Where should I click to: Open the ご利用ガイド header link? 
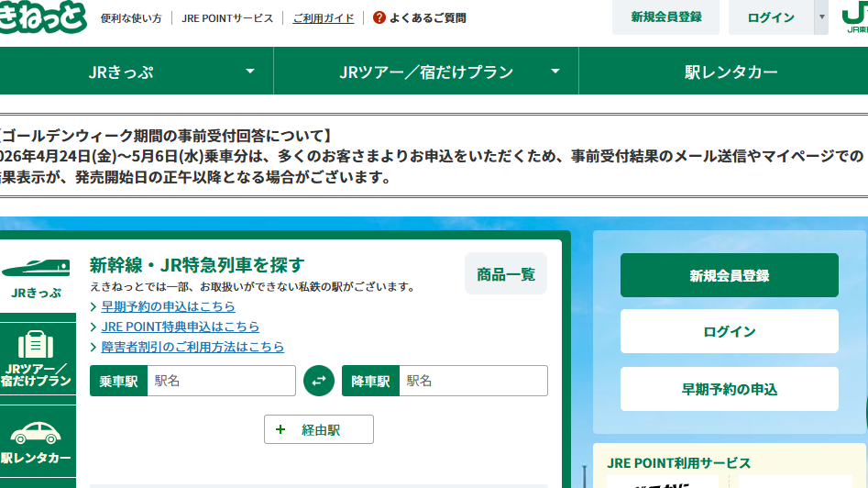pos(324,17)
